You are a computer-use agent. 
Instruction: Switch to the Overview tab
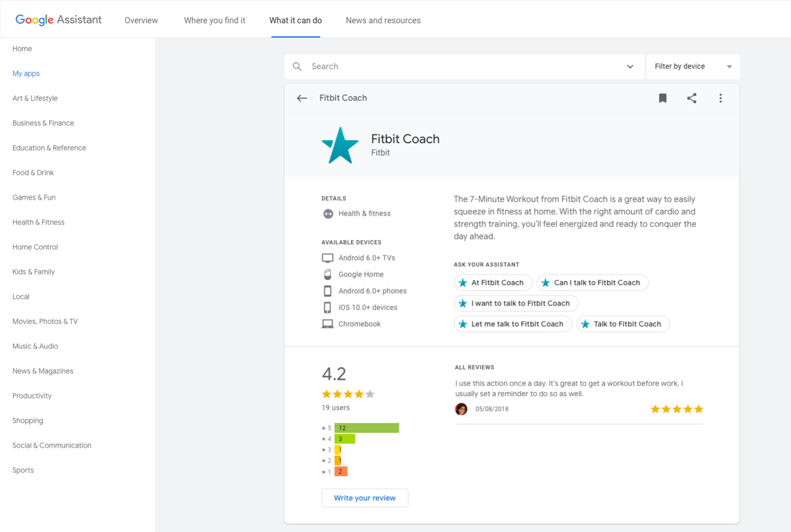(x=141, y=21)
